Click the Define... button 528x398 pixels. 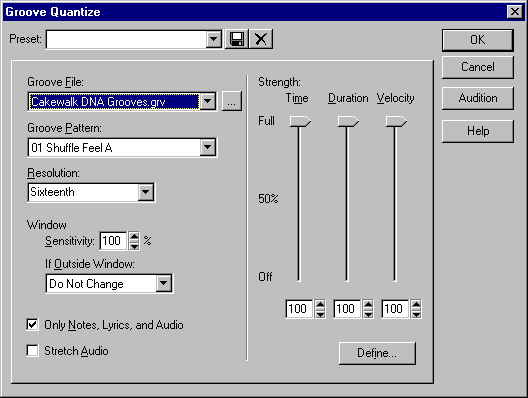377,353
